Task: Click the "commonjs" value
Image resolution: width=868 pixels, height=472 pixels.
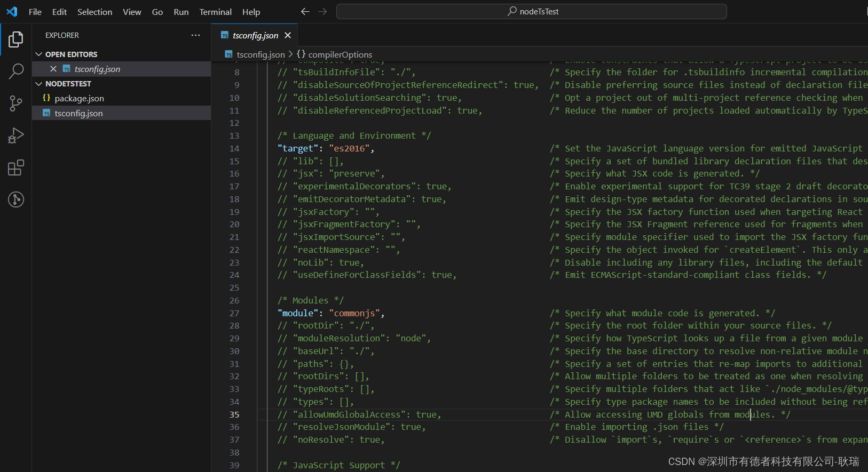Action: point(354,313)
